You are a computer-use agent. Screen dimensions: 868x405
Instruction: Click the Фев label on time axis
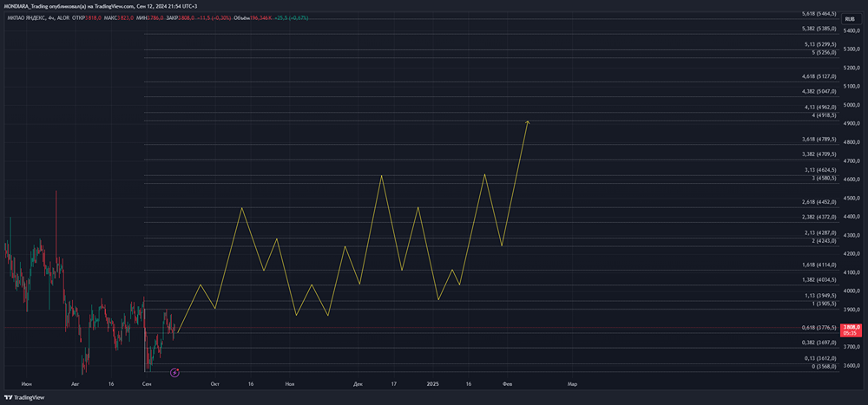[x=507, y=383]
